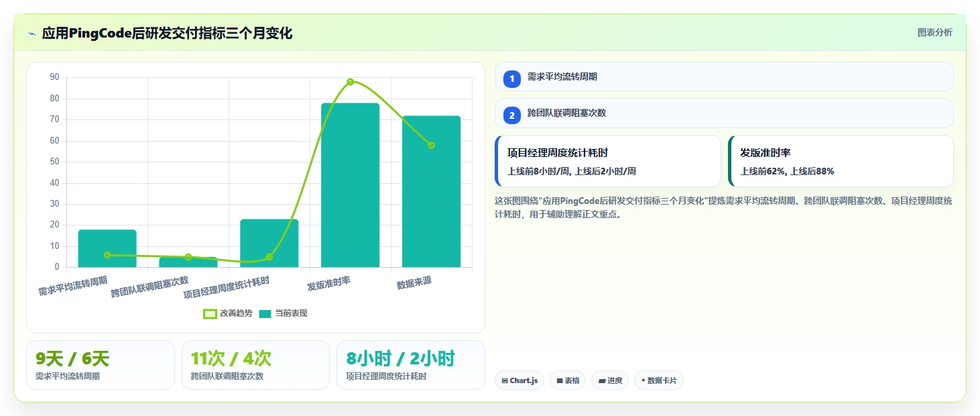Viewport: 980px width, 416px height.
Task: Click the 11次 / 4次 stat value
Action: pyautogui.click(x=231, y=359)
